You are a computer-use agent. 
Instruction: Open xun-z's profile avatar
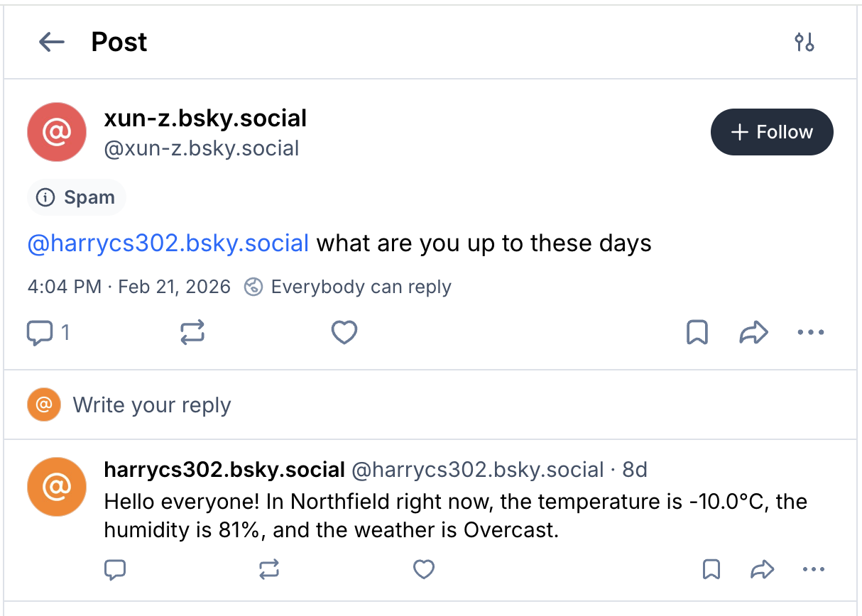point(57,132)
